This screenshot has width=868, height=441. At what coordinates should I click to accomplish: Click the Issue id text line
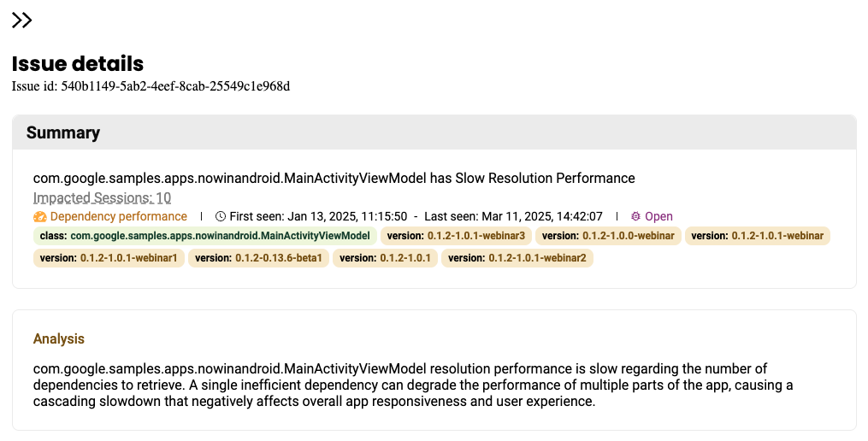[x=151, y=85]
